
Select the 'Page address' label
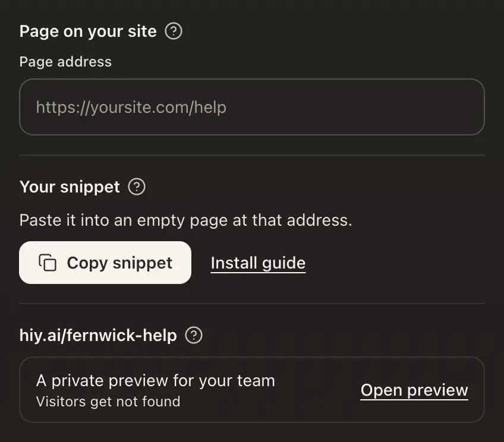click(65, 62)
